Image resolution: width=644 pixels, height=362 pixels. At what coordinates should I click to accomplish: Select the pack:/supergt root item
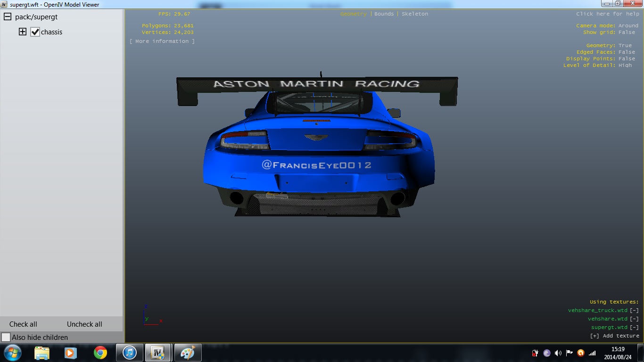[x=36, y=17]
